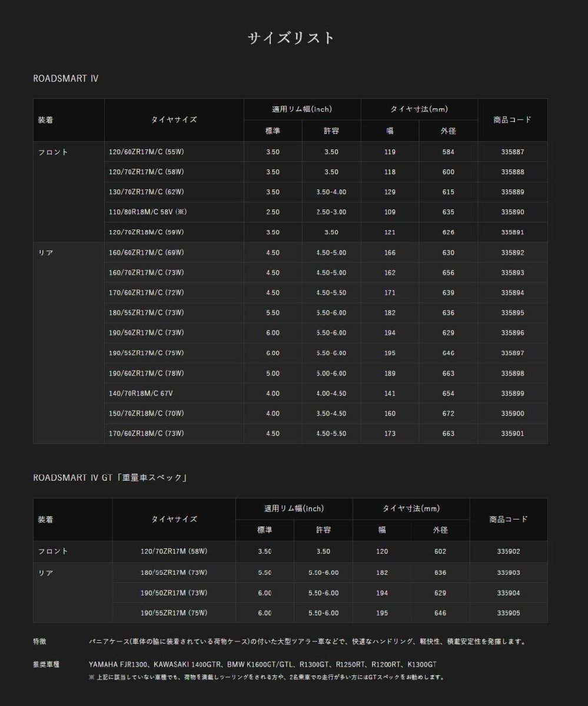Screen dimensions: 588x706
Task: Click tire width value 173
Action: pyautogui.click(x=390, y=433)
